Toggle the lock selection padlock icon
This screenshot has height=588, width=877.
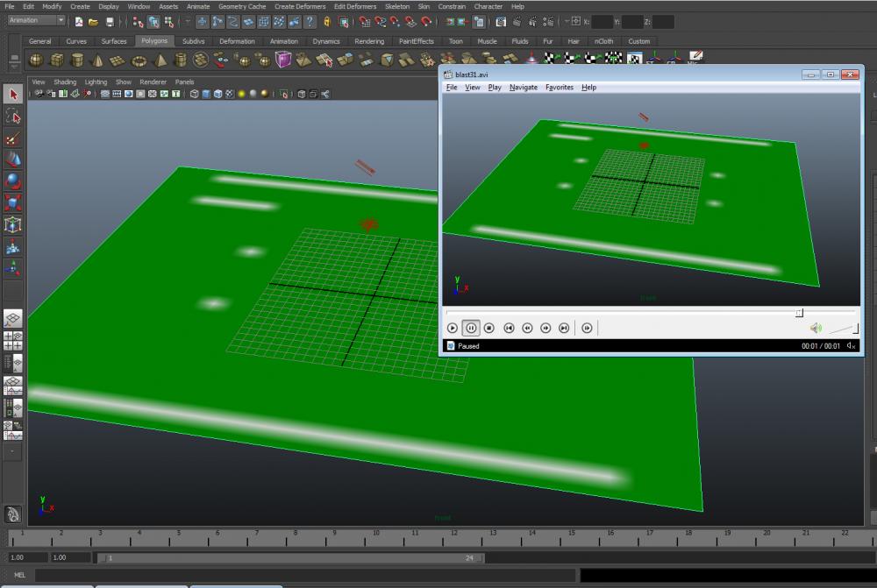pos(327,21)
